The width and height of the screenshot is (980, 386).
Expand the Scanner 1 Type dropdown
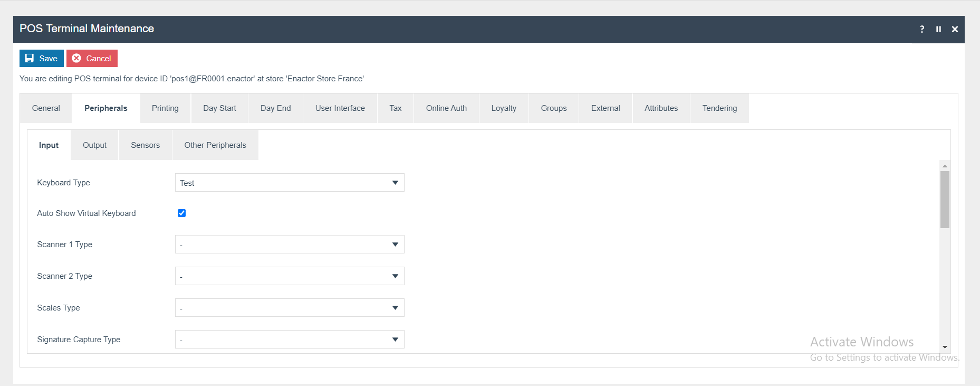click(290, 244)
